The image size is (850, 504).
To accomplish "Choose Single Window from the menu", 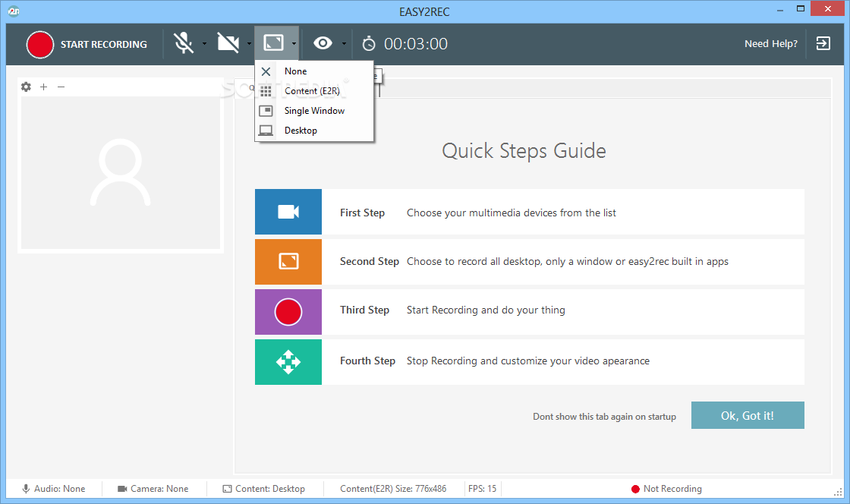I will click(314, 111).
